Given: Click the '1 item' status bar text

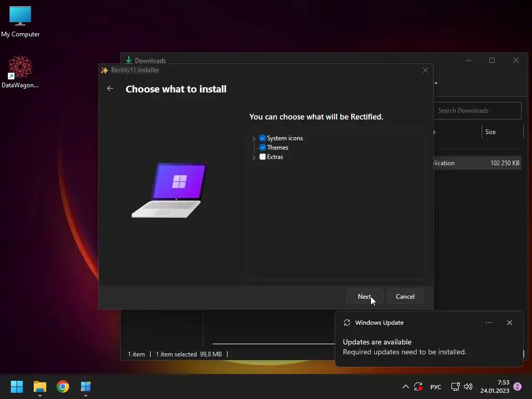Looking at the screenshot, I should tap(136, 354).
